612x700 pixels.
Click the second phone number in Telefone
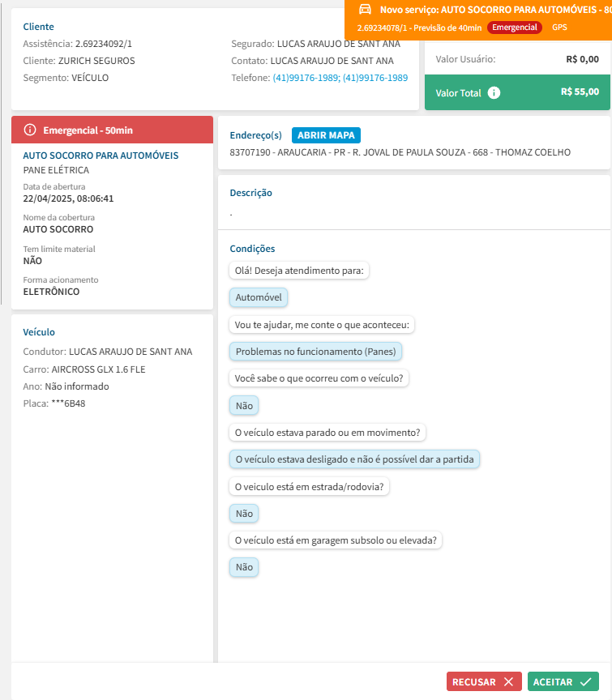click(x=375, y=78)
